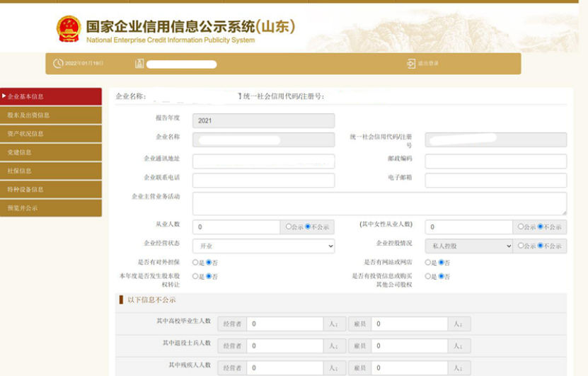The image size is (588, 376).
Task: Select 公示 for 企业控股情况
Action: pos(521,246)
